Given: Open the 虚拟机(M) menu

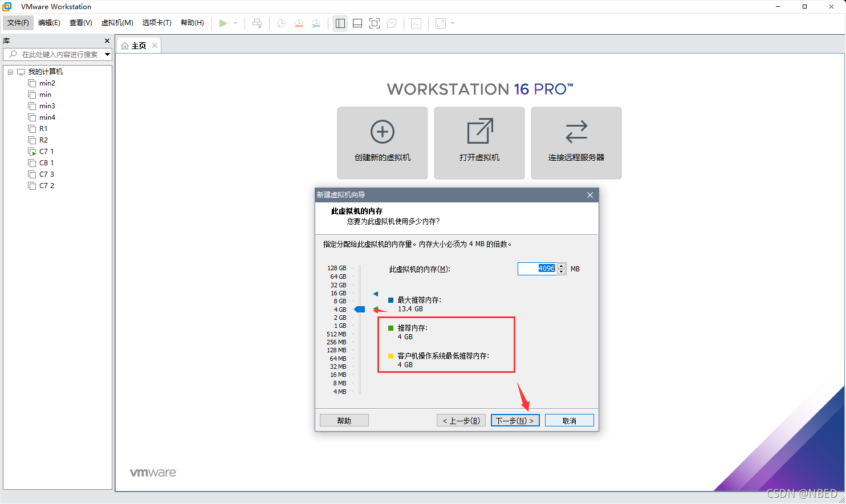Looking at the screenshot, I should (117, 23).
